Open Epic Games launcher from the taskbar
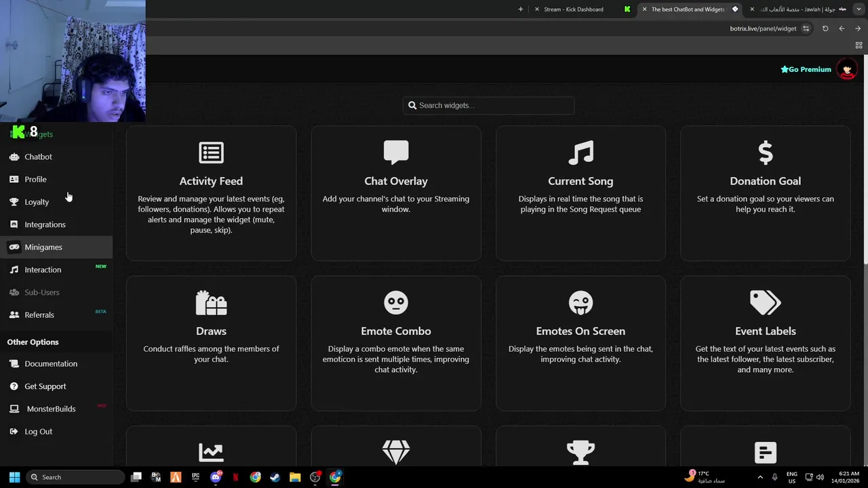The width and height of the screenshot is (868, 488). [x=196, y=477]
